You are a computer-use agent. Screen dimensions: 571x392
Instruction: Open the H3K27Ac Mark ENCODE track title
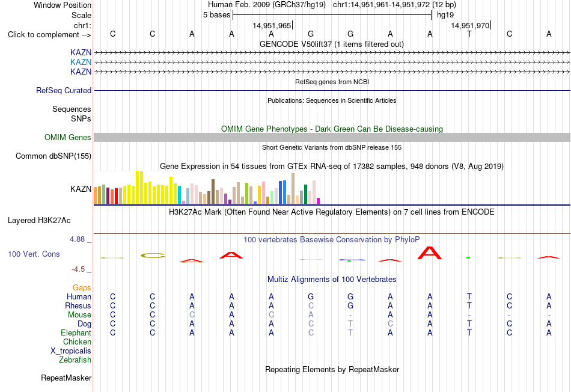(x=332, y=212)
